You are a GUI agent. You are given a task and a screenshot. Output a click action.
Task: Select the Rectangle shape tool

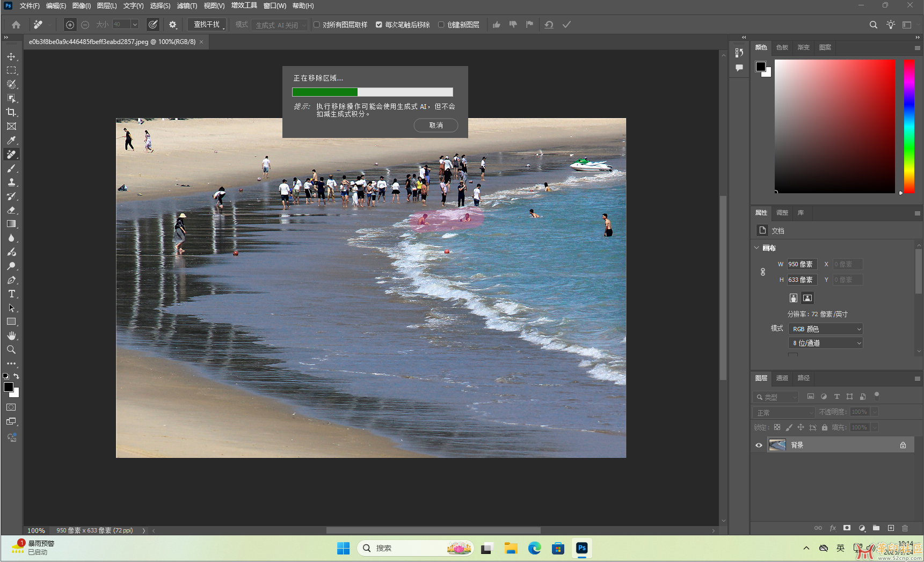click(x=11, y=322)
